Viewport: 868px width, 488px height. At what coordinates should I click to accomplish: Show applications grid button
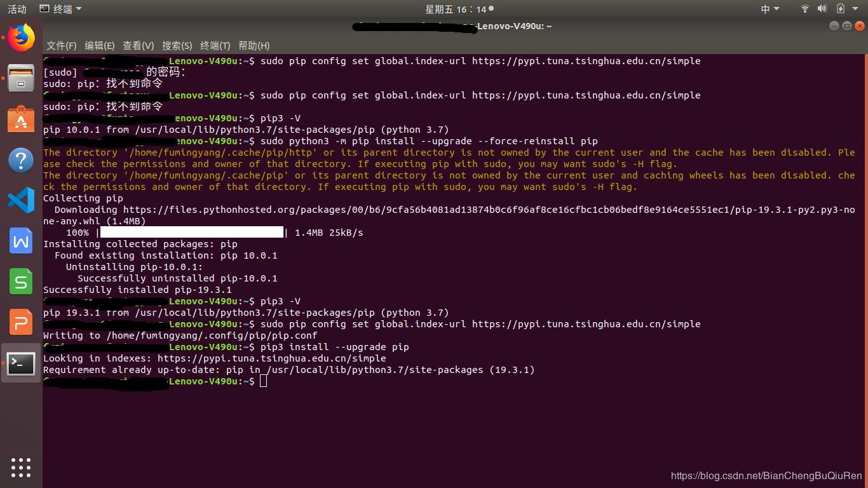coord(21,467)
